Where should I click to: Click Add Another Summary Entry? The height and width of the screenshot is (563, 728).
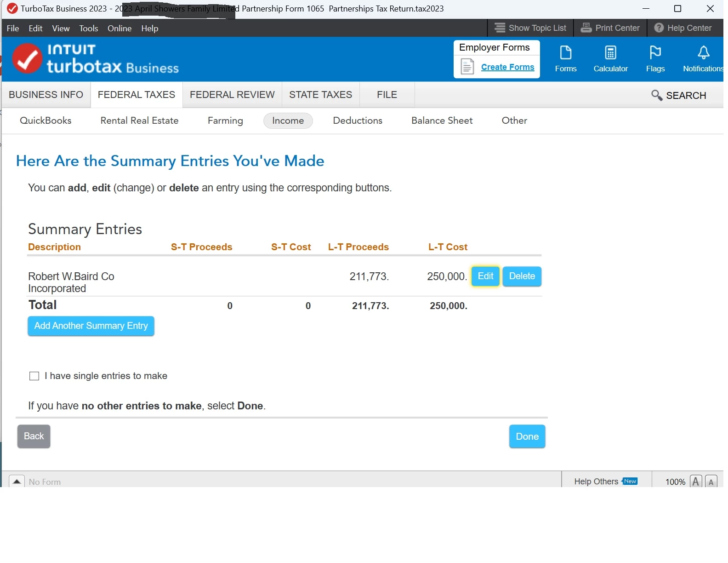click(91, 326)
